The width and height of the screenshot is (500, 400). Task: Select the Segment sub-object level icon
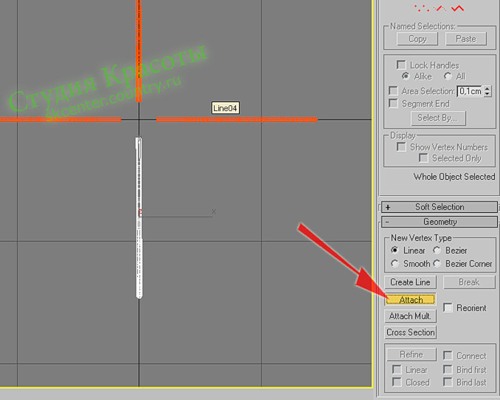tap(441, 8)
